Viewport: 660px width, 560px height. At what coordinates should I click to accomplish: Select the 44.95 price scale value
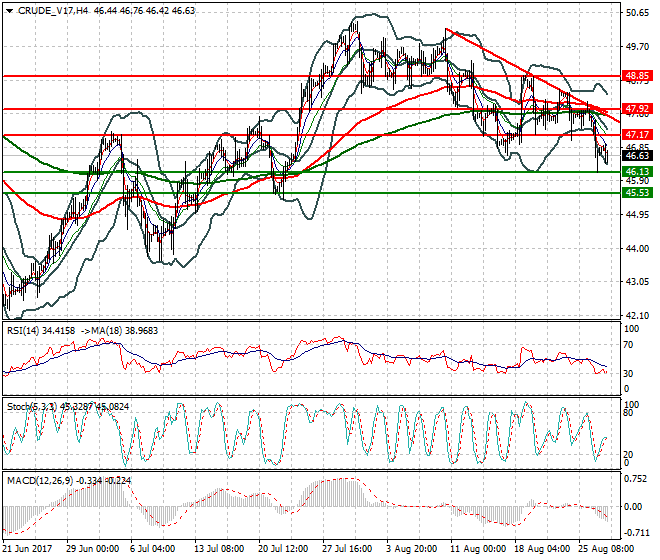click(x=637, y=215)
